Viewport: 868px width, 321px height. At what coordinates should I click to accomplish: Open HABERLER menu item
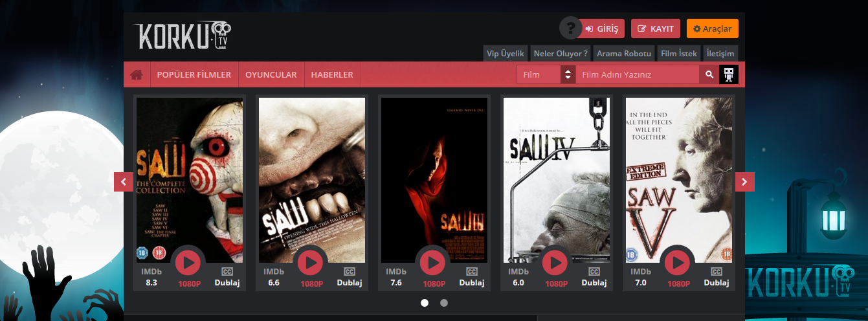point(332,74)
